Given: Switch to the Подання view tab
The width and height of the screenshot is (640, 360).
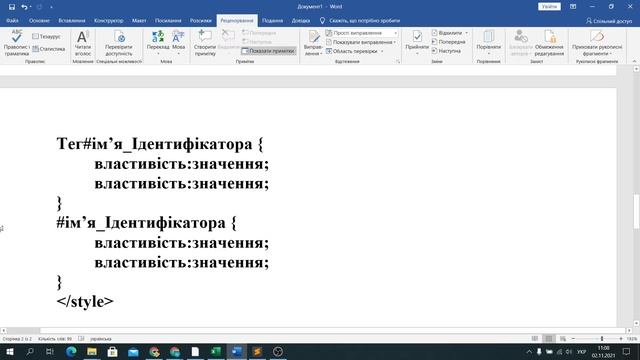Looking at the screenshot, I should coord(272,20).
